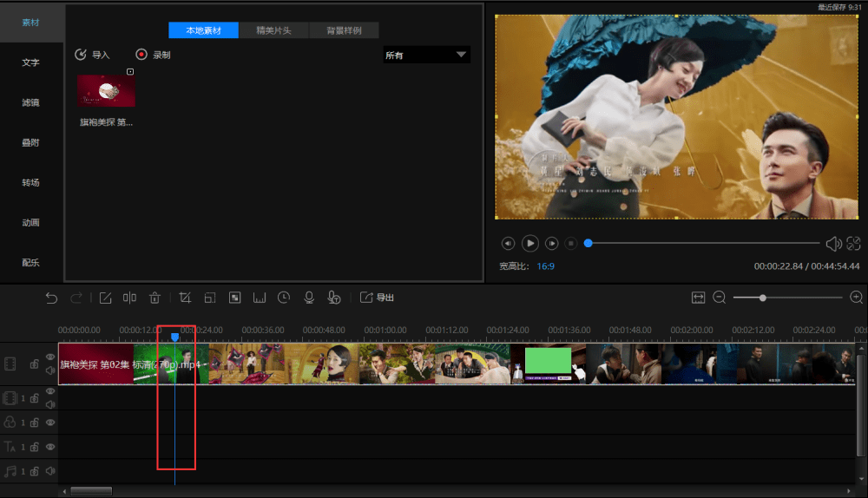Select the crop tool in timeline toolbar

[x=185, y=298]
